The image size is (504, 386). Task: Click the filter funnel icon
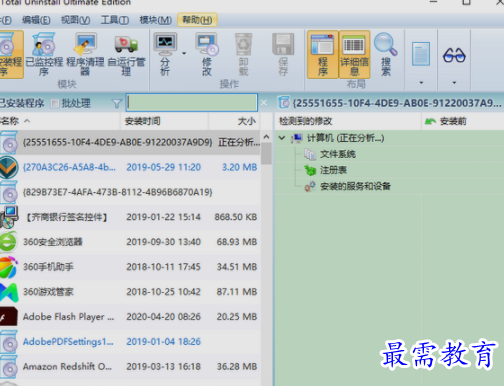(117, 104)
